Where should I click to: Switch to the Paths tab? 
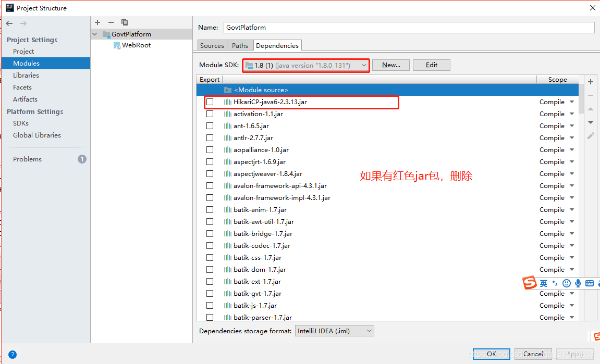240,45
